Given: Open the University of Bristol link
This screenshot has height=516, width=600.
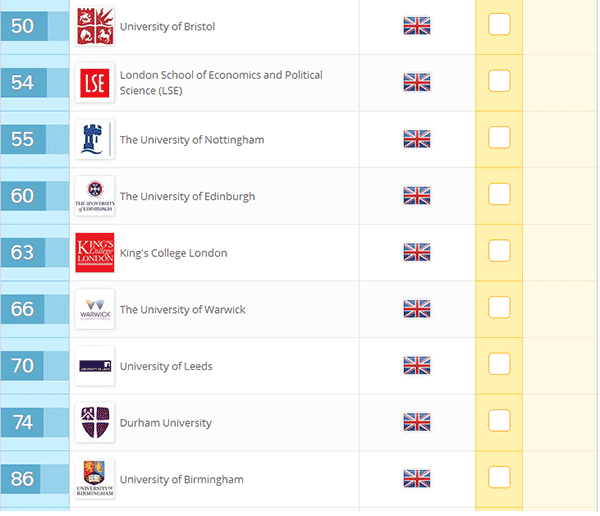Looking at the screenshot, I should 167,26.
